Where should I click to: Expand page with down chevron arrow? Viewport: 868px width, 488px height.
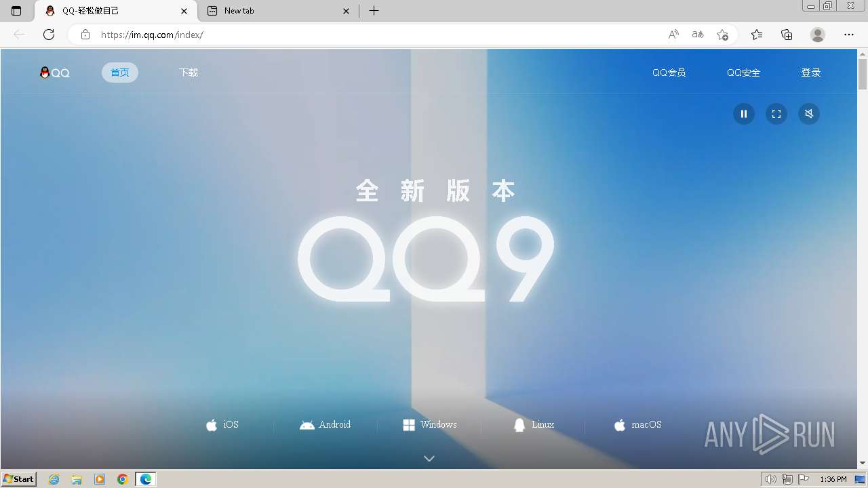coord(429,459)
